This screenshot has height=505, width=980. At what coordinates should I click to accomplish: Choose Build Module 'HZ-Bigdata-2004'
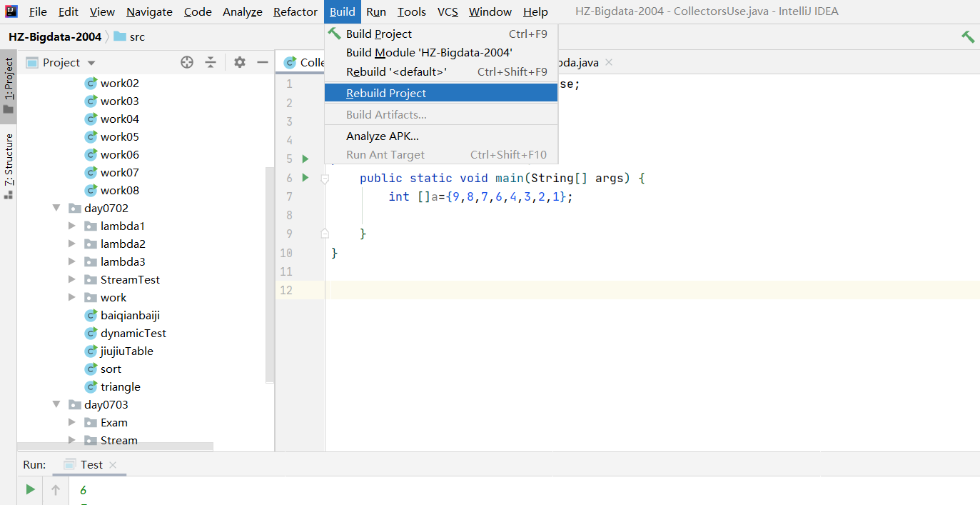pos(441,52)
